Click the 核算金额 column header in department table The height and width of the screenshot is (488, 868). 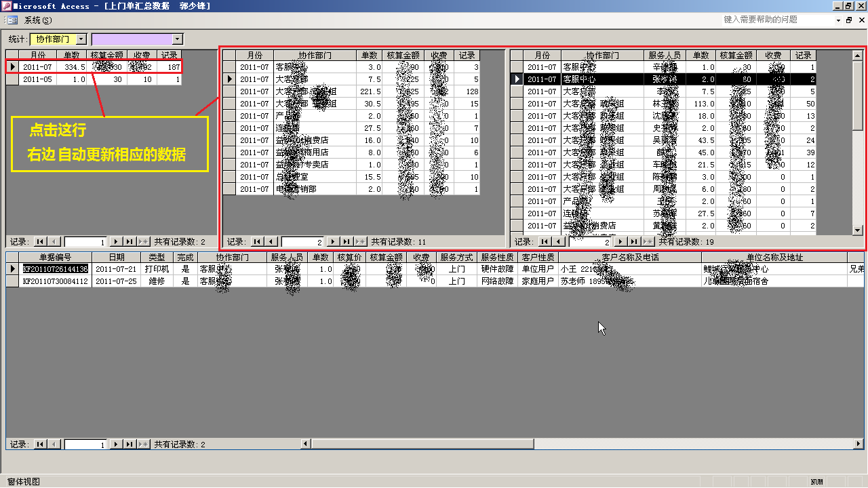(403, 55)
